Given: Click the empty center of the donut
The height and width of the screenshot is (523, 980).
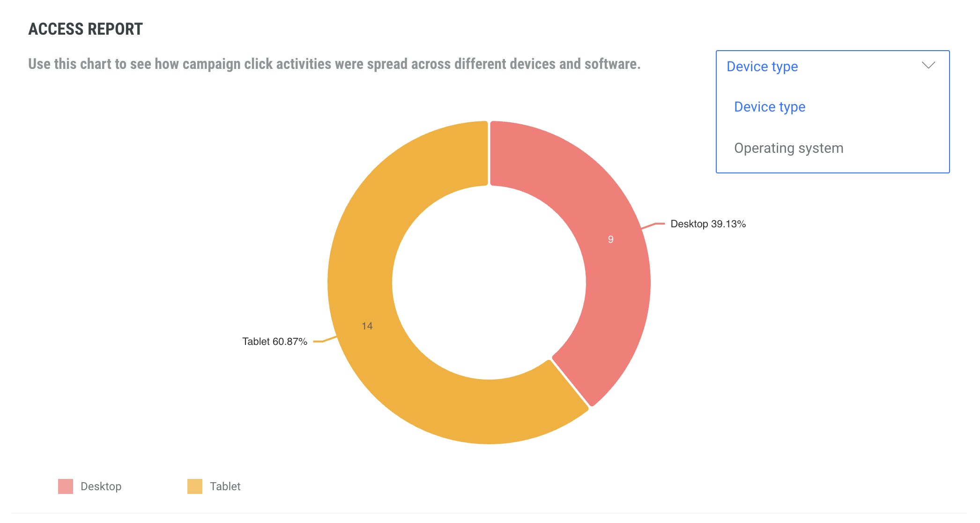Looking at the screenshot, I should coord(489,283).
